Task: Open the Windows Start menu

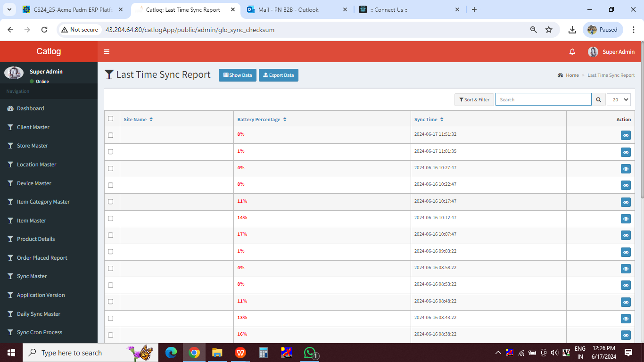Action: (x=11, y=353)
